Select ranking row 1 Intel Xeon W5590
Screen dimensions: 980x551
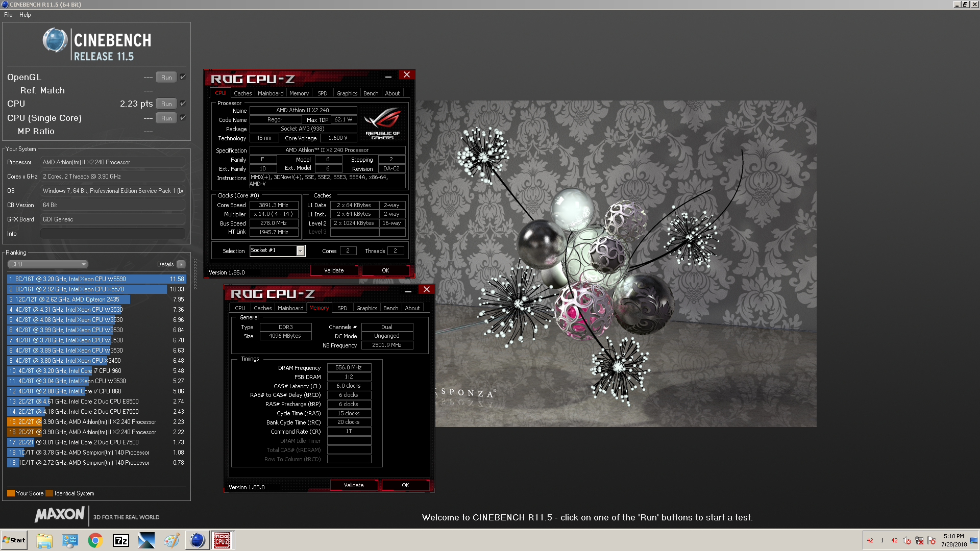[96, 279]
